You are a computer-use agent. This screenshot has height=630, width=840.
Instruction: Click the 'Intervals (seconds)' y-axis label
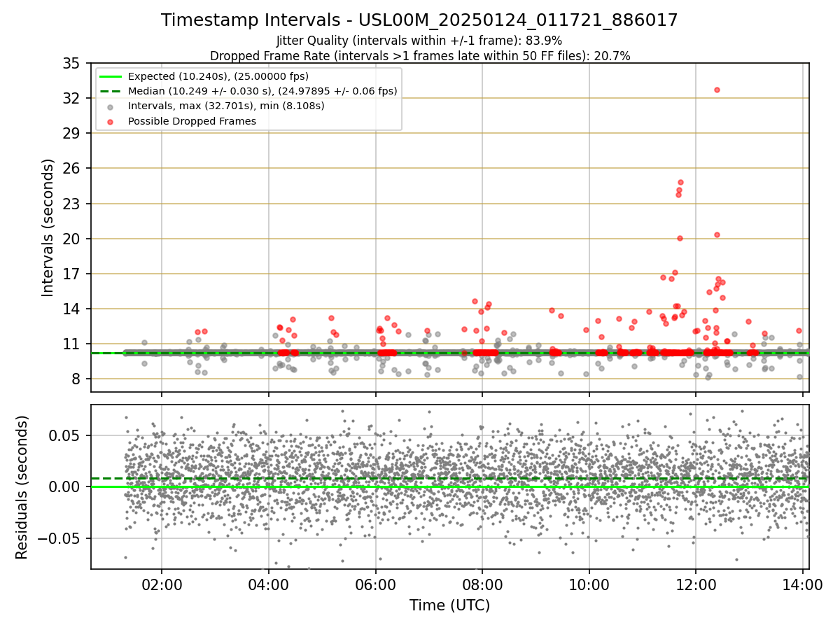pos(48,227)
